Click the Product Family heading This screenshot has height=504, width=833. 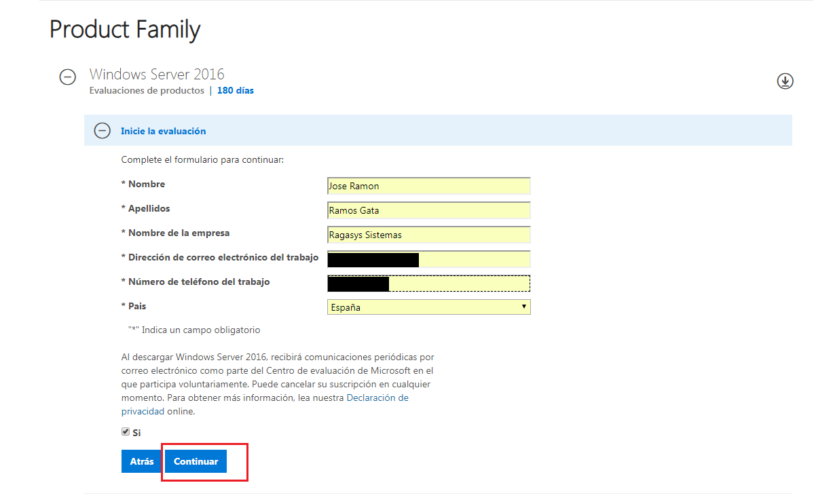click(x=125, y=29)
